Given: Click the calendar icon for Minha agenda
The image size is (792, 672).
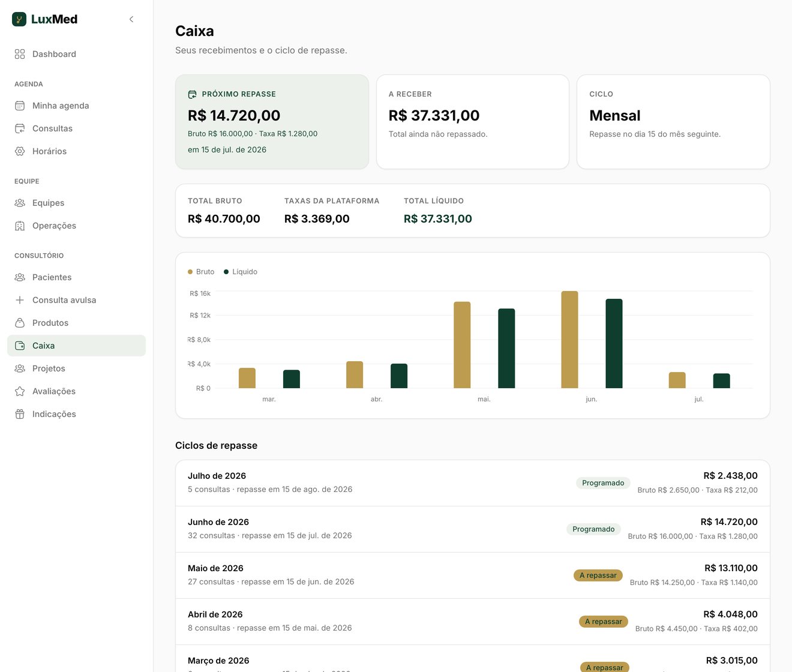Looking at the screenshot, I should tap(20, 106).
